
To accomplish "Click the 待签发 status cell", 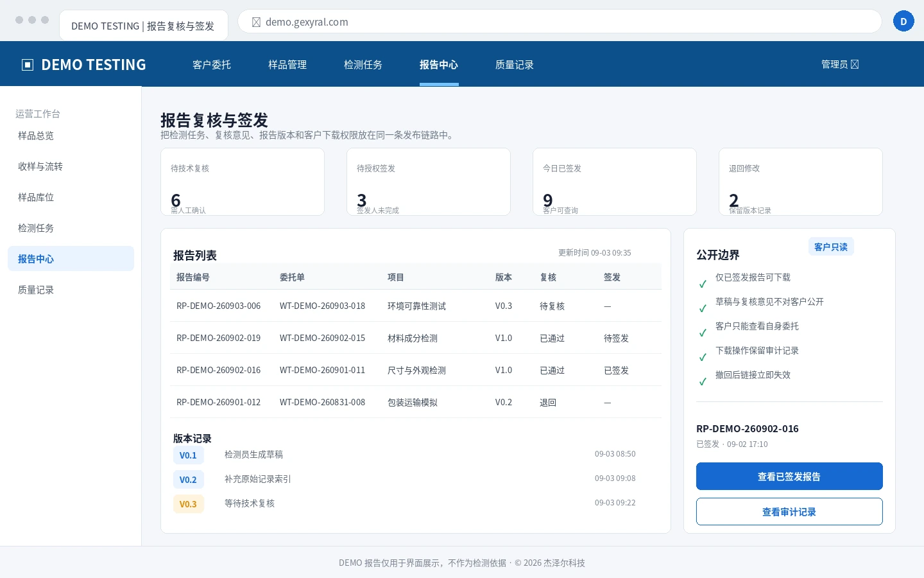I will click(616, 338).
